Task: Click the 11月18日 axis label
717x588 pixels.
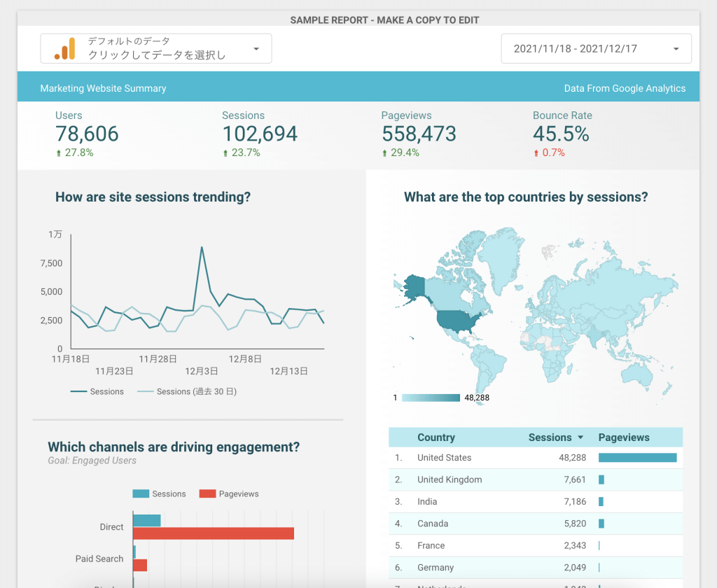Action: [x=71, y=359]
